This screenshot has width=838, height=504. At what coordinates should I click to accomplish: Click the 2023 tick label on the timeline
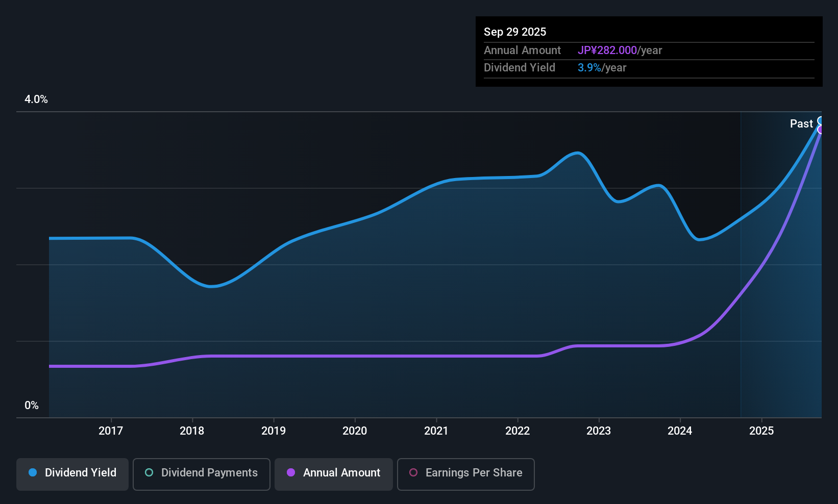point(599,431)
